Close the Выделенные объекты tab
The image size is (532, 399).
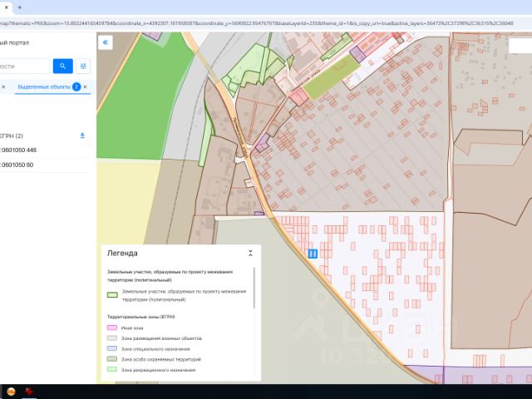point(85,86)
